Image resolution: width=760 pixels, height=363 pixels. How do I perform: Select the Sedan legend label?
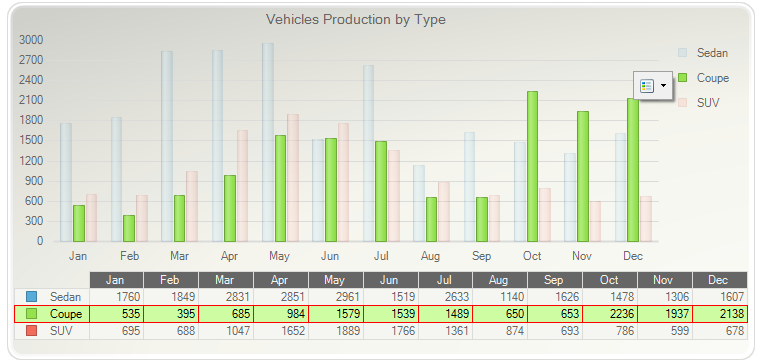tap(712, 53)
